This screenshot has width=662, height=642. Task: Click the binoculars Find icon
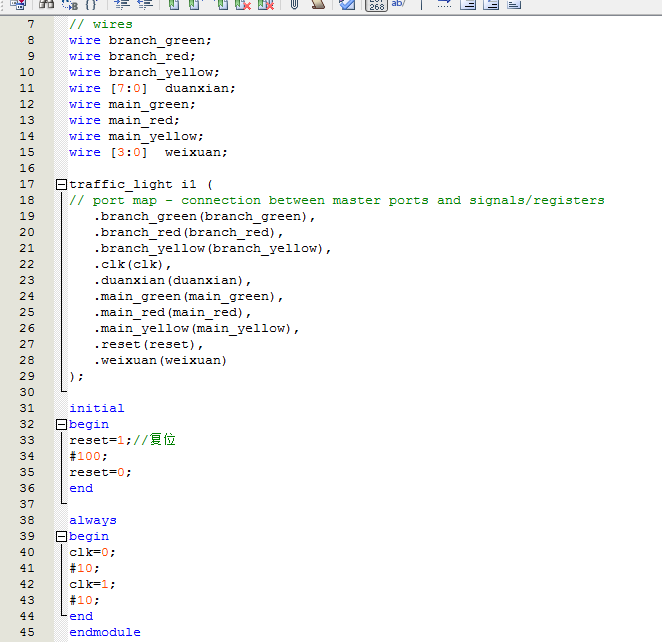click(46, 4)
